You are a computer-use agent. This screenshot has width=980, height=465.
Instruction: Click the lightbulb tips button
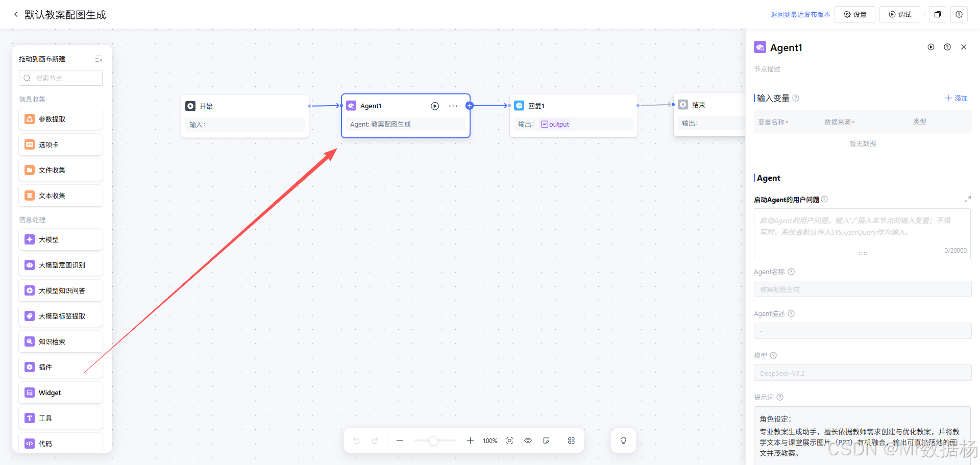(623, 440)
